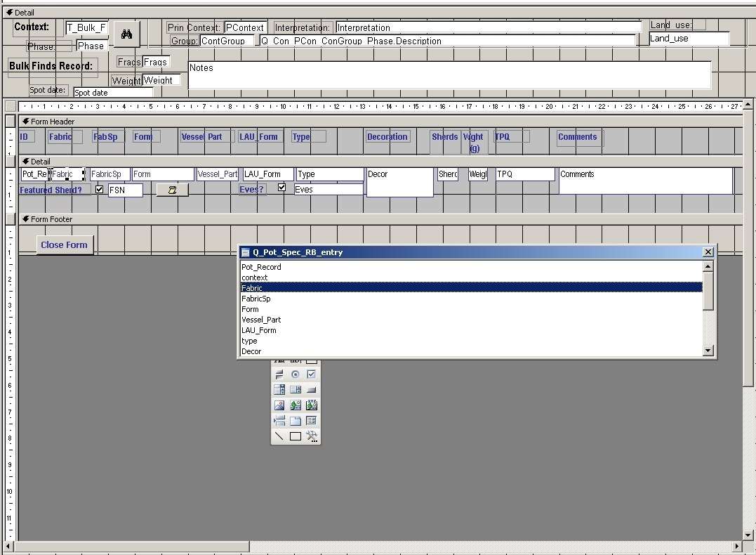Click the Interpretation text box
The width and height of the screenshot is (756, 555).
489,27
